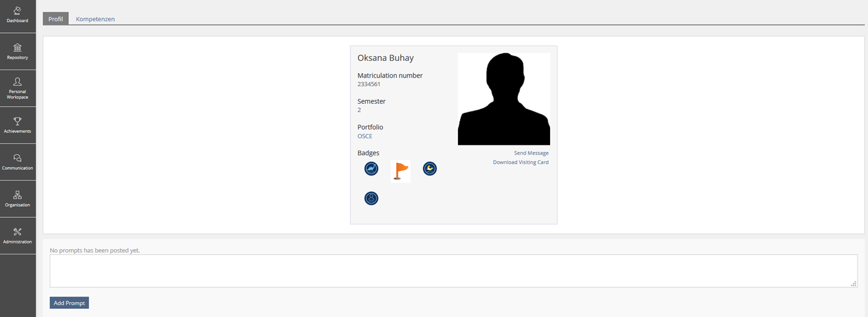This screenshot has height=317, width=868.
Task: Select the Profil tab
Action: (56, 19)
